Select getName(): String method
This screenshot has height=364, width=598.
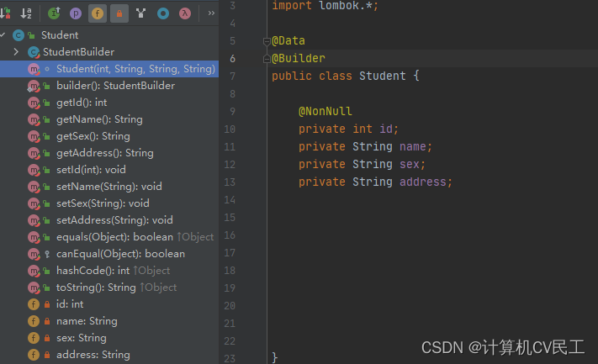(x=99, y=119)
